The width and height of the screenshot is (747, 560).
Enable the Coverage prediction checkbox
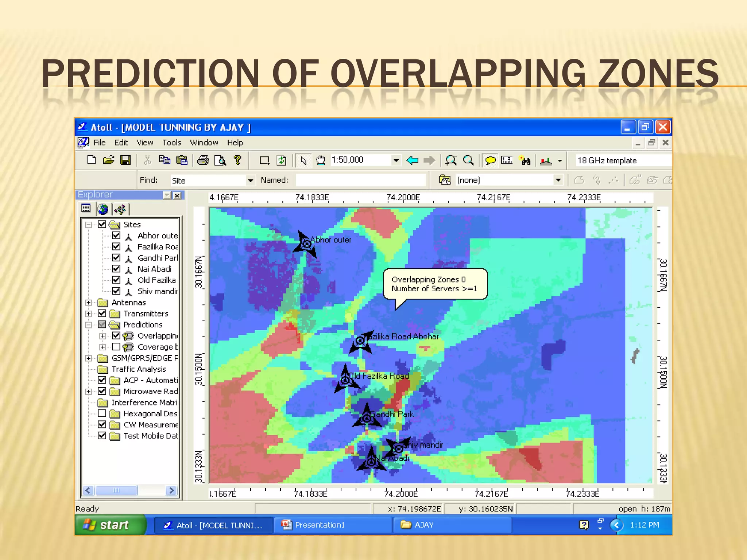click(116, 347)
